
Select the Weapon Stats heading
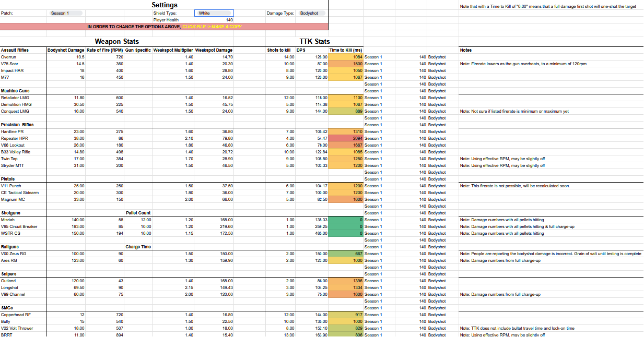click(117, 41)
